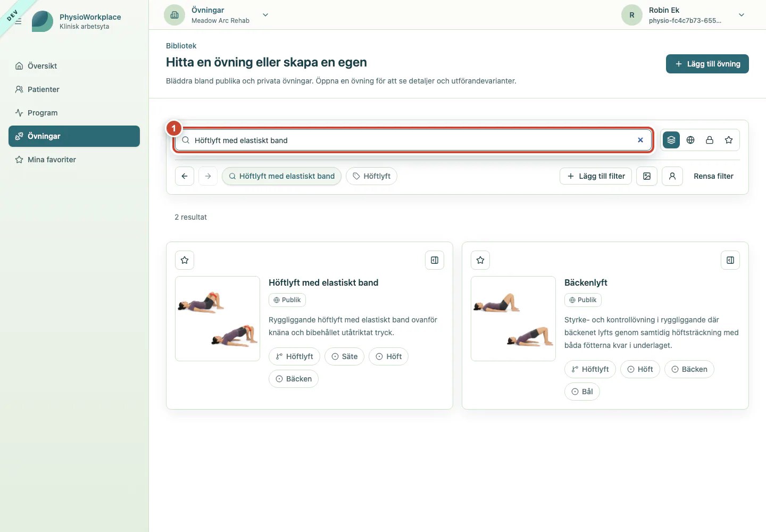Screen dimensions: 766x532
Task: Open the Robin Ek account dropdown chevron
Action: (742, 15)
